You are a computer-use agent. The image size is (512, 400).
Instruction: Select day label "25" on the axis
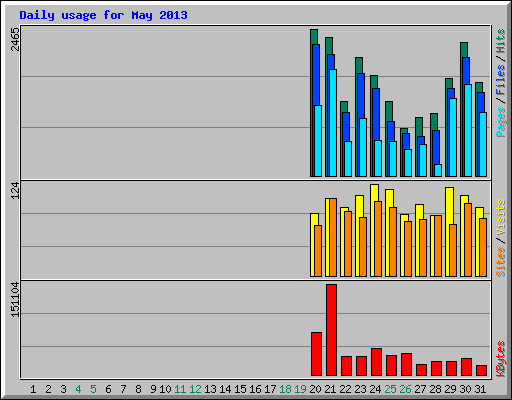point(390,389)
